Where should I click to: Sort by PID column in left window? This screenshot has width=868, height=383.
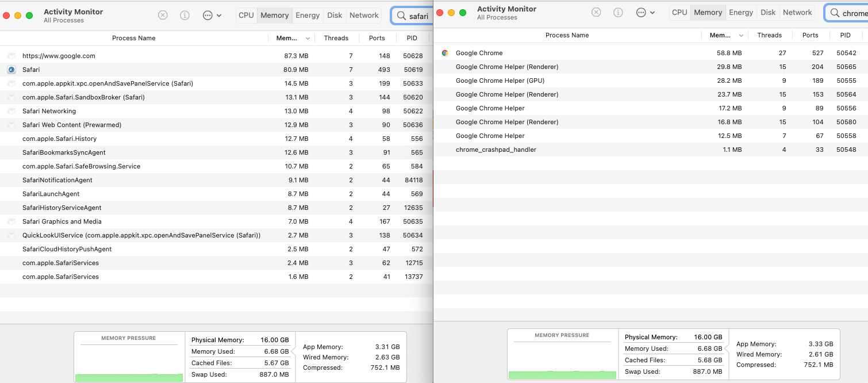pyautogui.click(x=412, y=38)
